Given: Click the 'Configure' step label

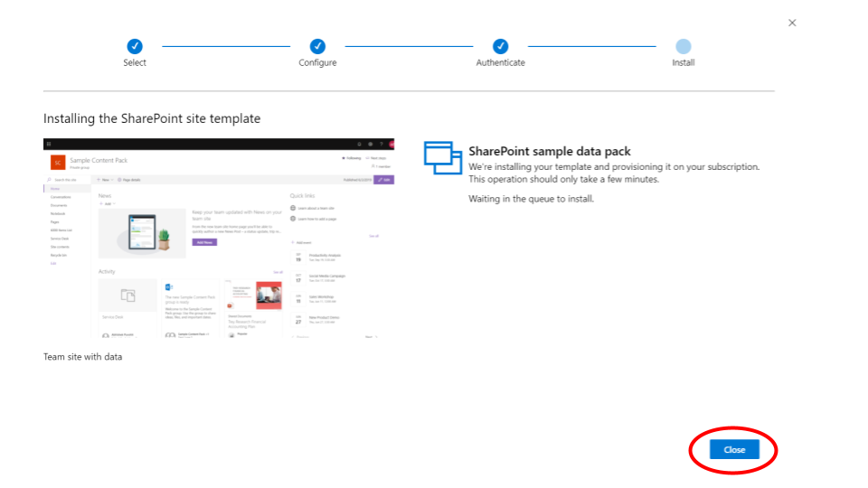Looking at the screenshot, I should [x=317, y=62].
